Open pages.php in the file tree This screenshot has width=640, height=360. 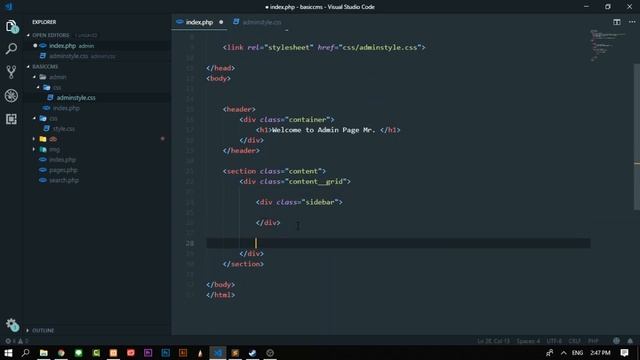tap(98, 170)
